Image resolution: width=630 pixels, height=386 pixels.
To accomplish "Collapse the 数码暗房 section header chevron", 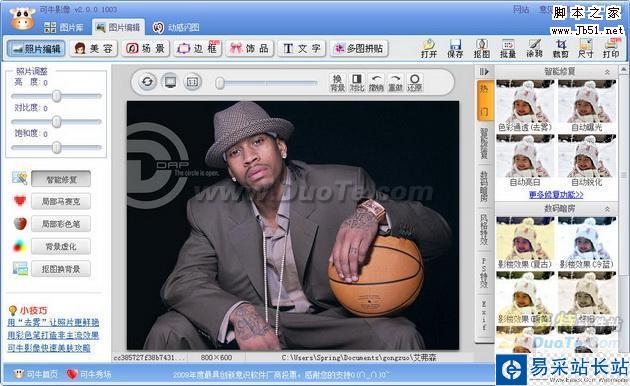I will 608,209.
